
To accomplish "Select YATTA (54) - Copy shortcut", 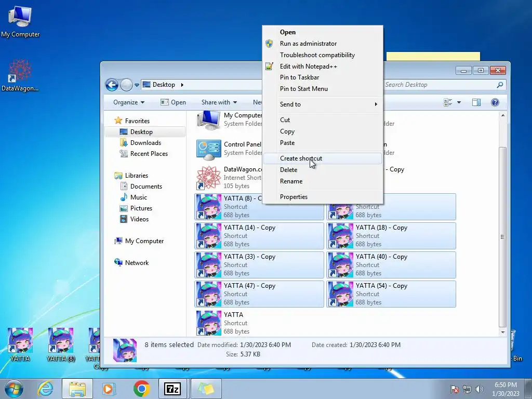I will (391, 294).
